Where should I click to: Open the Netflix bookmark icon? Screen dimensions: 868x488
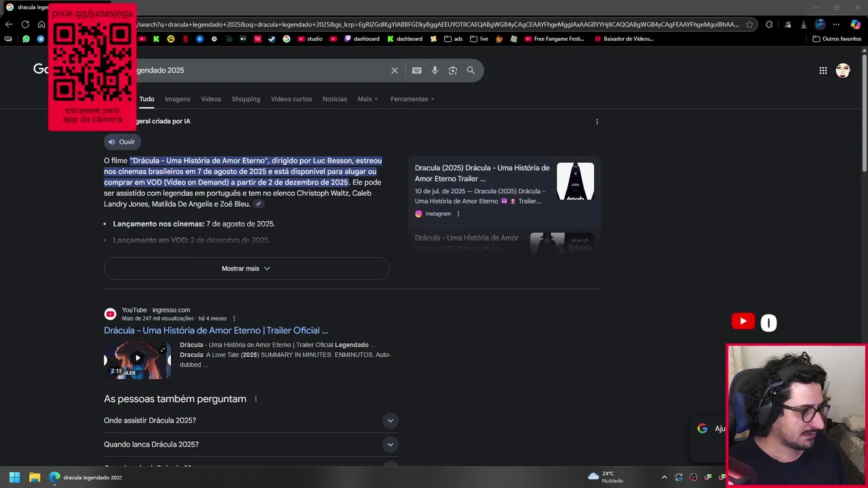click(185, 39)
